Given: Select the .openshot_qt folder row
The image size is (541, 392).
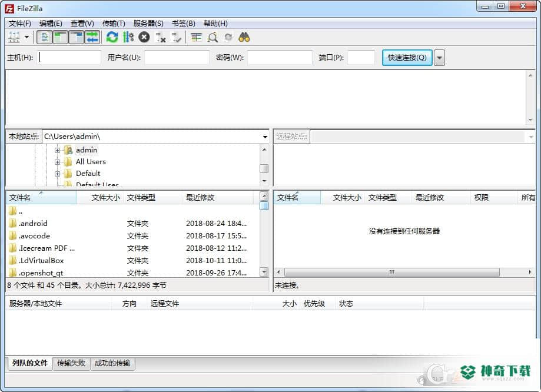Looking at the screenshot, I should tap(132, 273).
